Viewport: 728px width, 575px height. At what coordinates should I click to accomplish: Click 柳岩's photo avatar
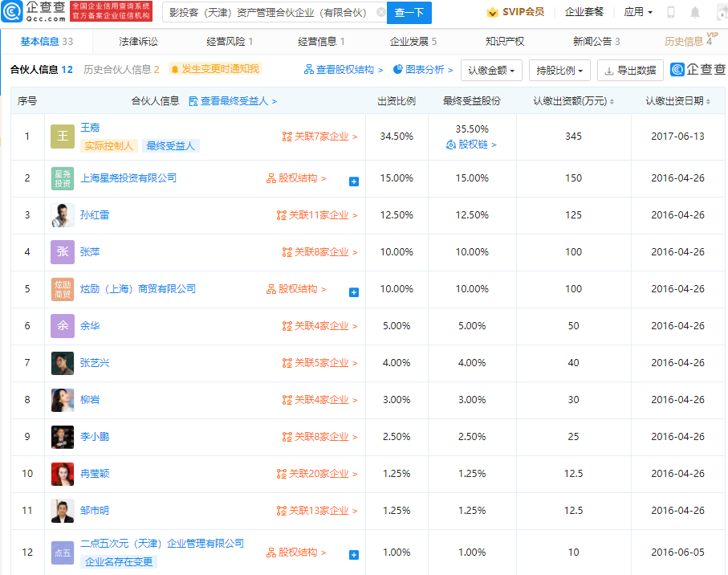[x=63, y=400]
